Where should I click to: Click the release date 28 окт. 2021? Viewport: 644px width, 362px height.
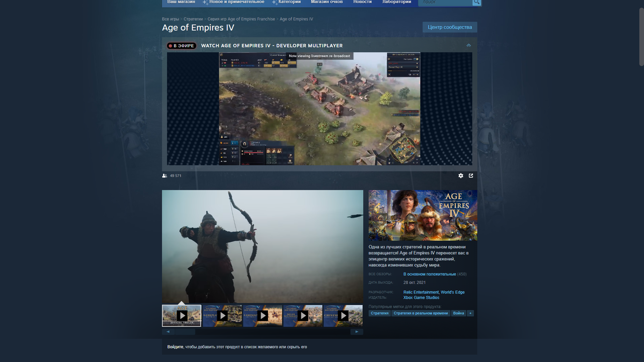tap(415, 283)
